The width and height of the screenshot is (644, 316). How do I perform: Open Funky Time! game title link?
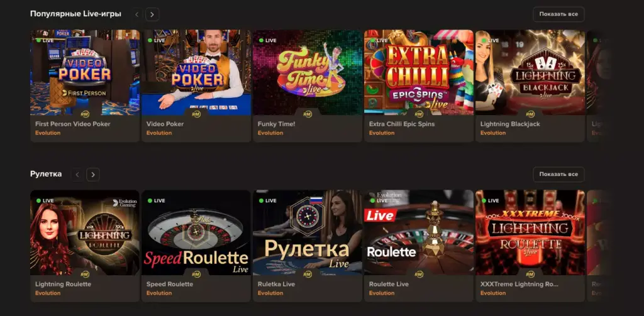click(x=277, y=124)
